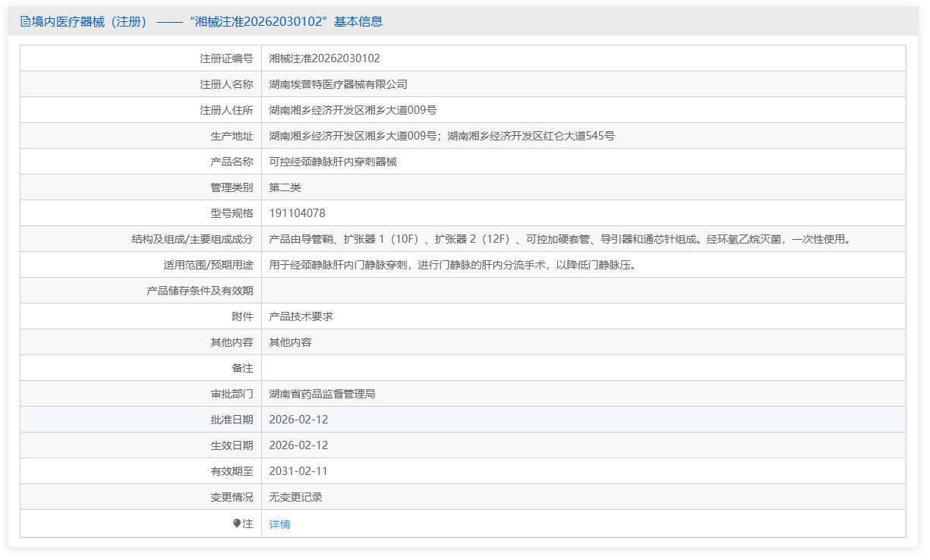The image size is (930, 560).
Task: Click the 附件 label
Action: [x=242, y=316]
